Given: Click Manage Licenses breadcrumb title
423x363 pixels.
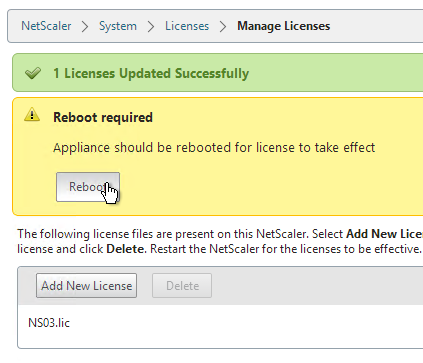Looking at the screenshot, I should tap(284, 26).
